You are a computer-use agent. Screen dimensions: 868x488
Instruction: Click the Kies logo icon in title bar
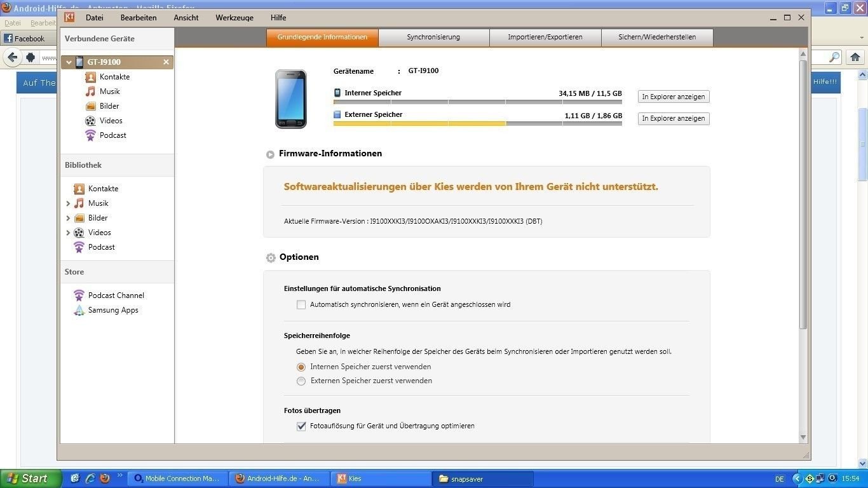click(69, 17)
